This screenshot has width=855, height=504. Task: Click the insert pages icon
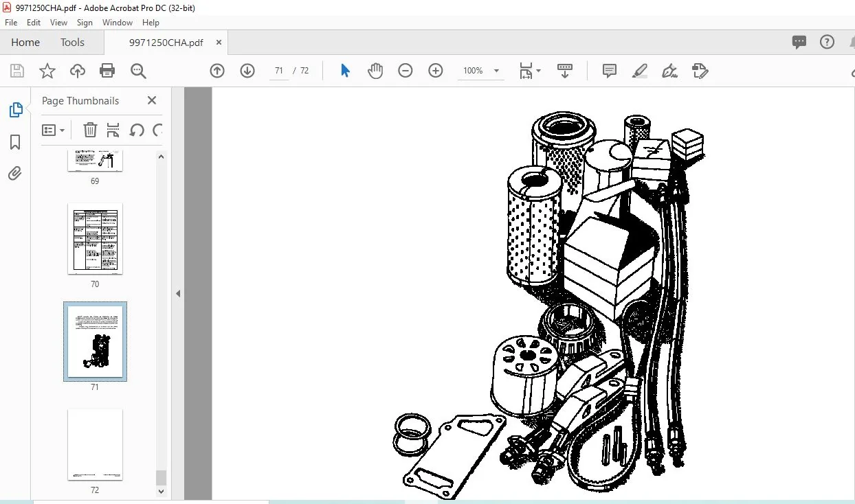coord(113,130)
